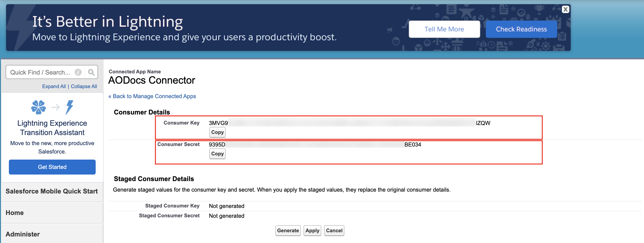Generate staged consumer key and secret
The width and height of the screenshot is (644, 243).
coord(288,230)
